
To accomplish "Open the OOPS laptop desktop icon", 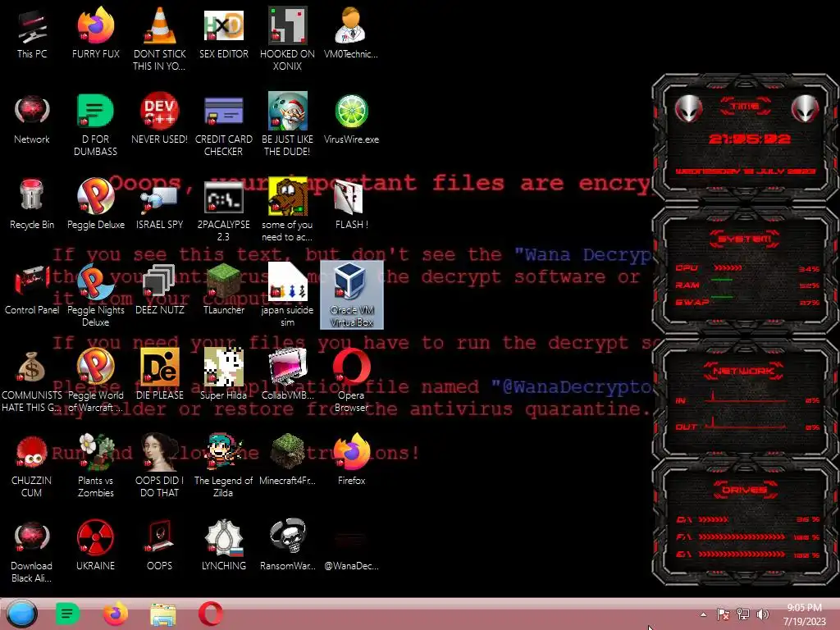I will coord(159,546).
